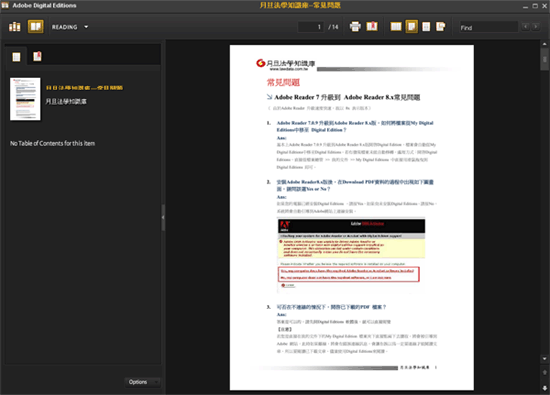Go to previous page arrow at bottom right
The width and height of the screenshot is (550, 395).
pyautogui.click(x=544, y=372)
